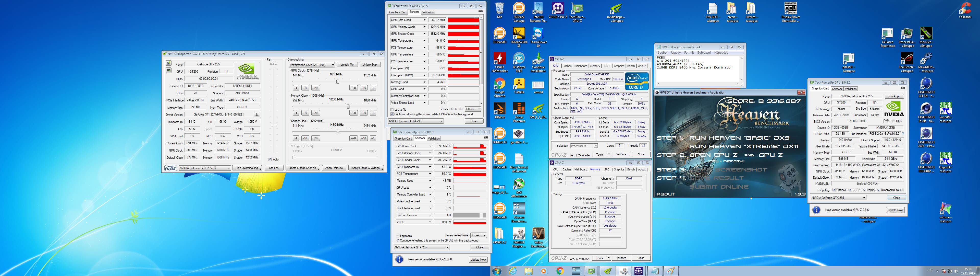Expand the GPU Core Clock sensor dropdown in the upper GPU-Z window
The height and width of the screenshot is (276, 980).
[x=425, y=20]
